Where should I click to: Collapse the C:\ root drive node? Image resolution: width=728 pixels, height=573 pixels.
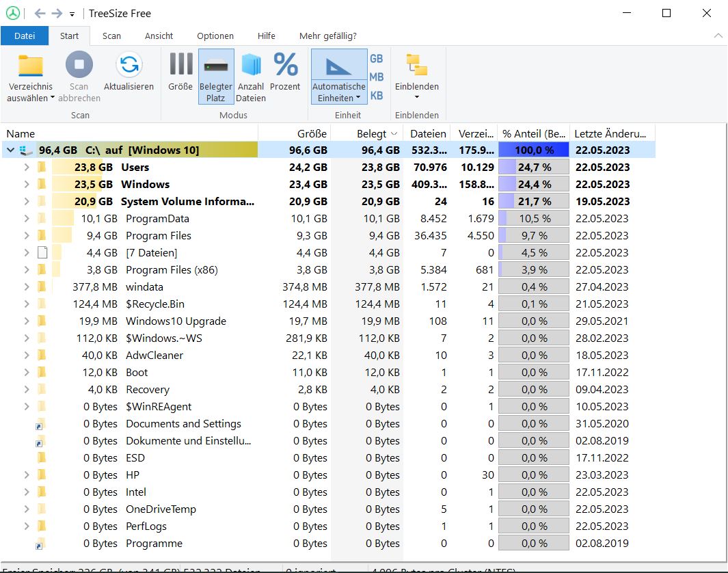tap(11, 150)
